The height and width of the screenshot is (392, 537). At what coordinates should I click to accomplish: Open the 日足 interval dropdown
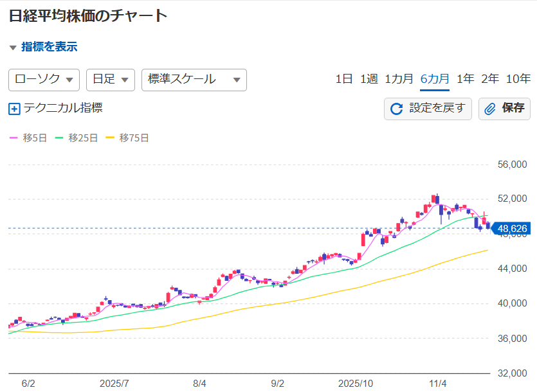click(x=110, y=80)
